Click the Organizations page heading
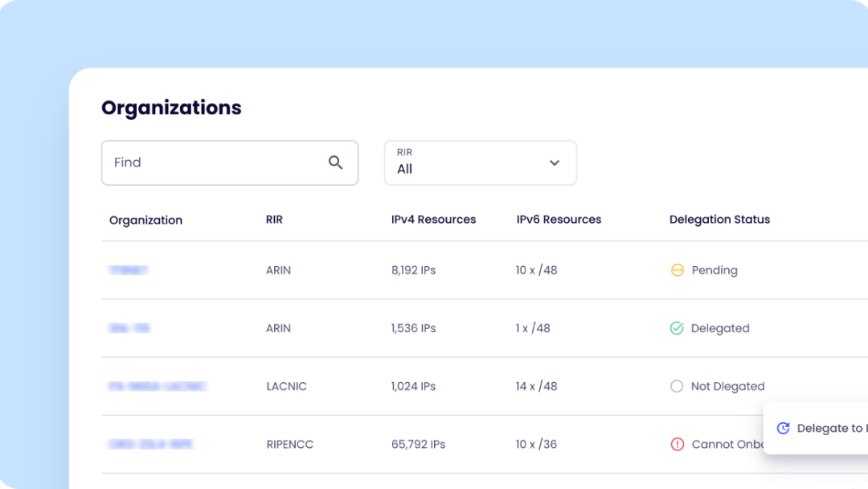Screen dimensions: 868x489 tap(172, 108)
